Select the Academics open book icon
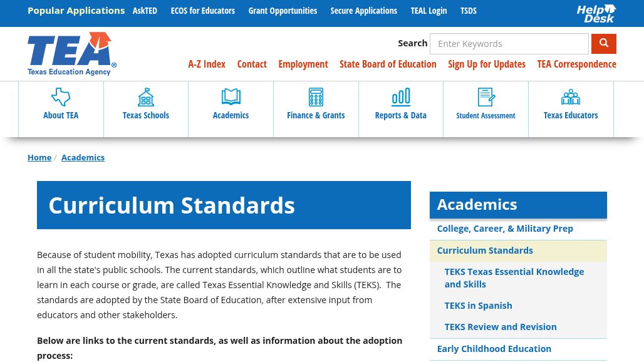Viewport: 644px width, 362px height. [231, 97]
